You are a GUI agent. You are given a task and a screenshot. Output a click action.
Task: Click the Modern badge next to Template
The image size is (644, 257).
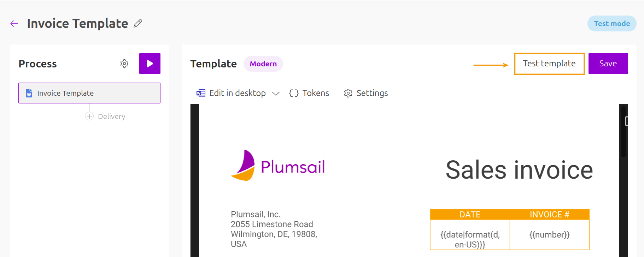click(x=263, y=64)
